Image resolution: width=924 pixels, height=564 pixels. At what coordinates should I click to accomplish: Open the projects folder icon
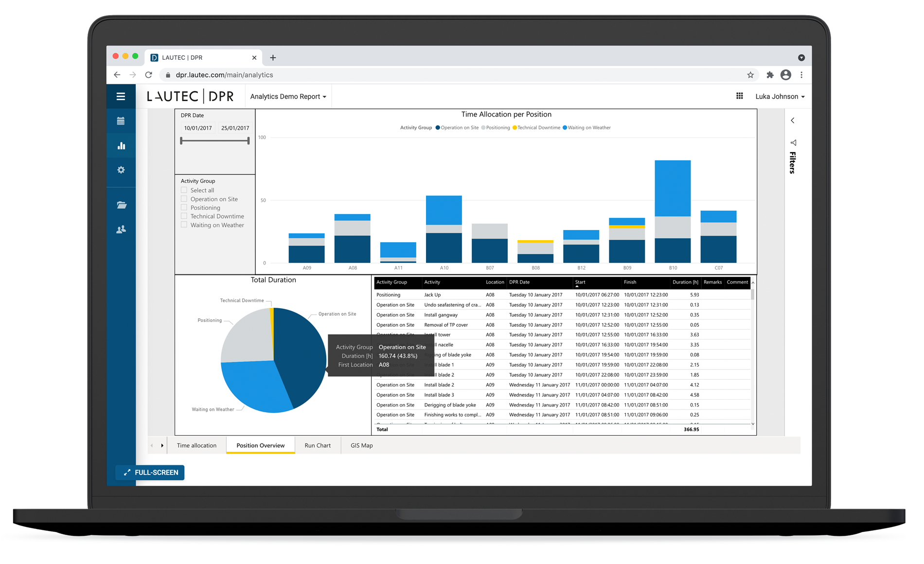click(x=121, y=205)
